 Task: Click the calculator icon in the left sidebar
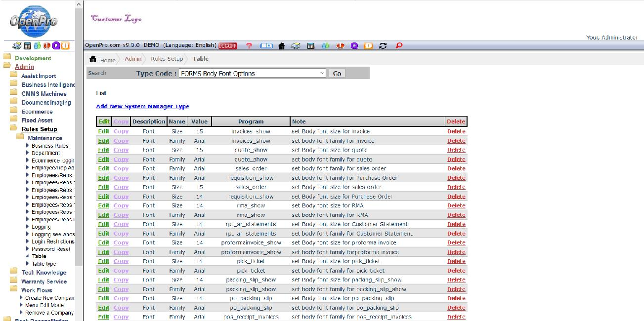pos(28,46)
